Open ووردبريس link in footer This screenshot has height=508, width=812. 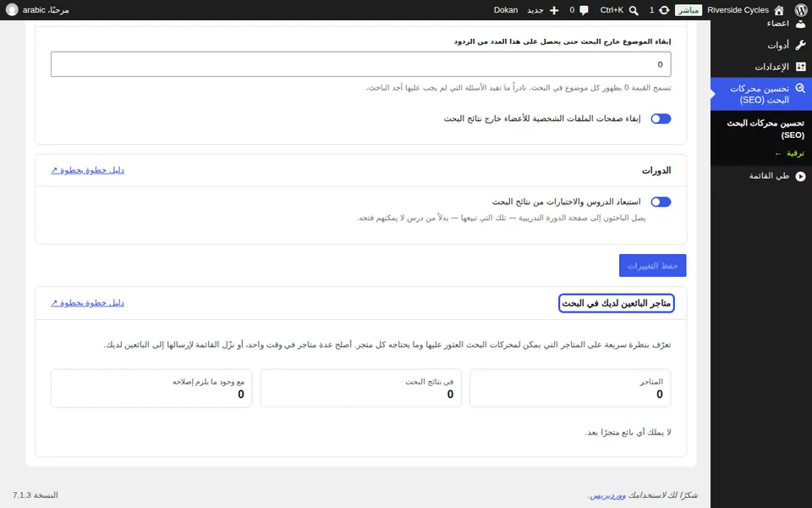(x=608, y=495)
